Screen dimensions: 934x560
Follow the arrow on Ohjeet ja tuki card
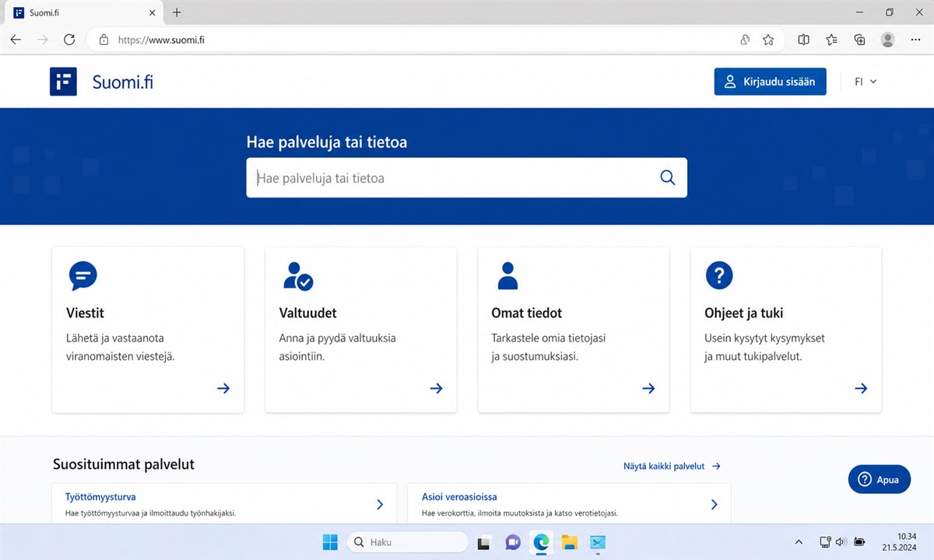coord(861,388)
